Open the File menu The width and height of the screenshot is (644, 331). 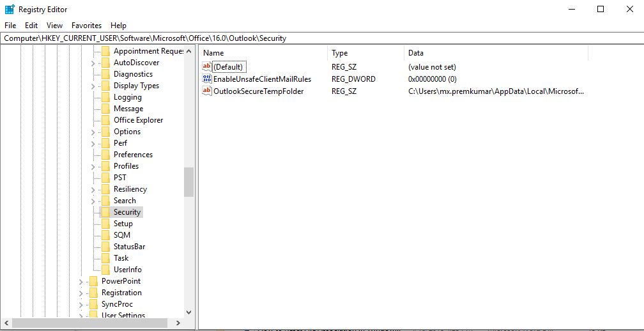pos(10,26)
